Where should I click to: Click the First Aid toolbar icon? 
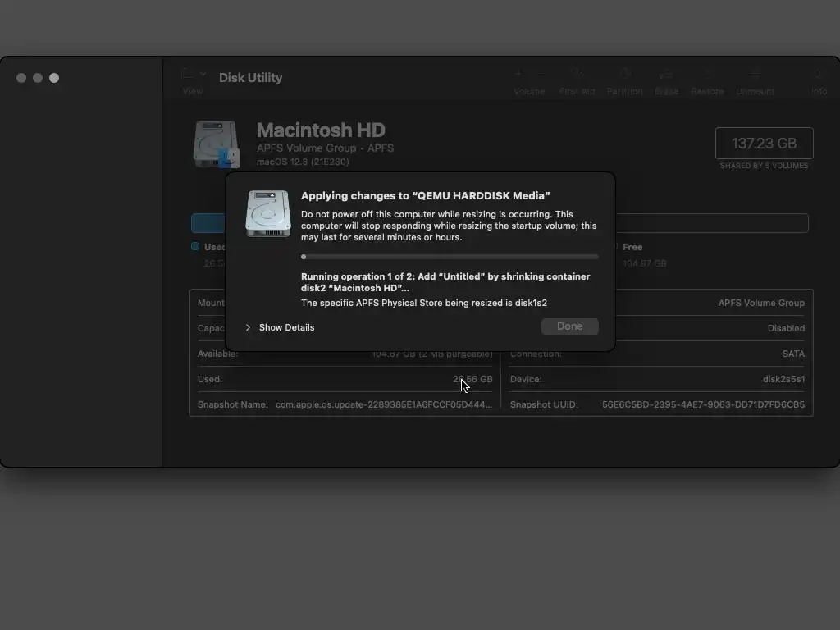577,73
